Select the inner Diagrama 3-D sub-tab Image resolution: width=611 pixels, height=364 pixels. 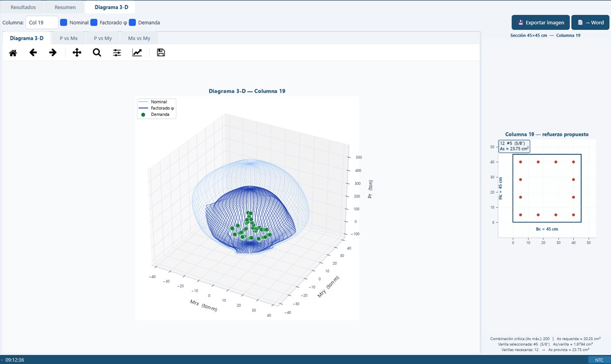[x=27, y=38]
